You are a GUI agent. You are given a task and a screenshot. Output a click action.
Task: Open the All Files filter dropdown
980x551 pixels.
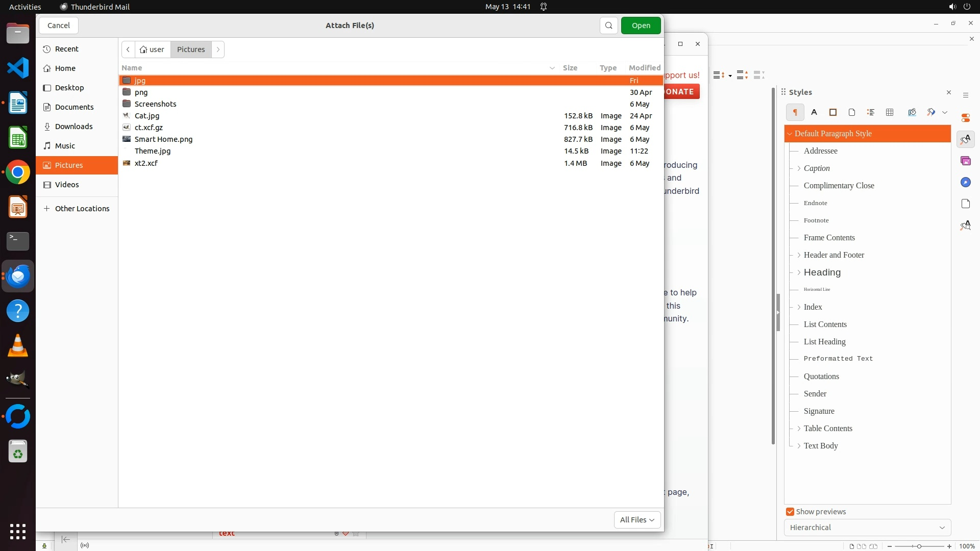pos(637,519)
